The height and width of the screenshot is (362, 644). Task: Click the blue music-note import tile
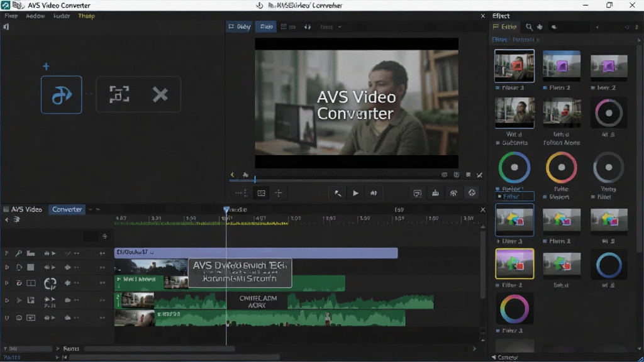click(61, 95)
